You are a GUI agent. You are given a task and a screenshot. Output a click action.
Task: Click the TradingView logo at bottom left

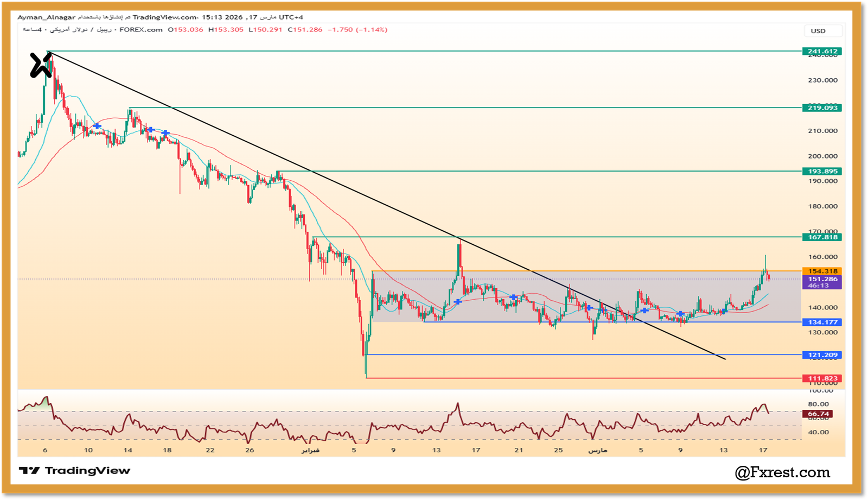click(76, 470)
